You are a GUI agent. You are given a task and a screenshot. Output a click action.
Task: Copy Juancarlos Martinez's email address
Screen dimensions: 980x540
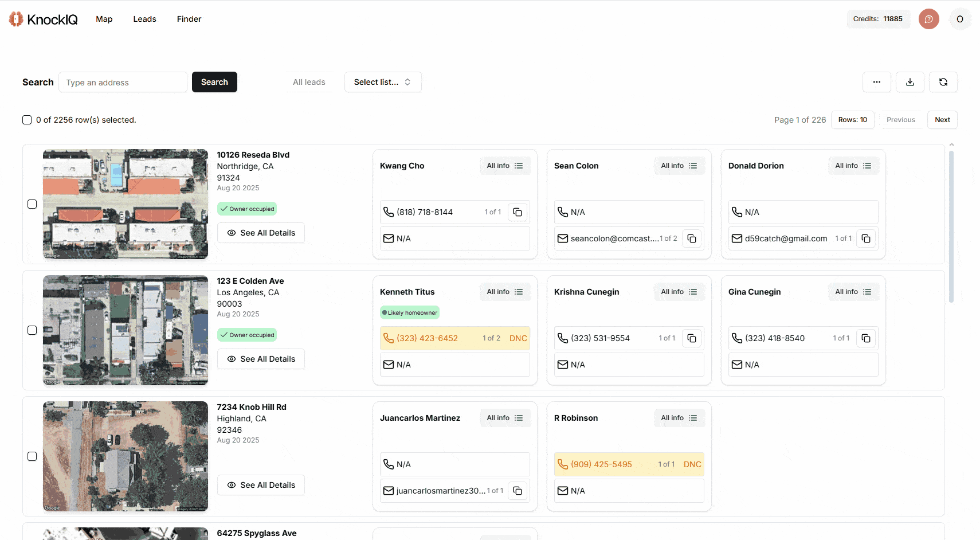[x=518, y=491]
